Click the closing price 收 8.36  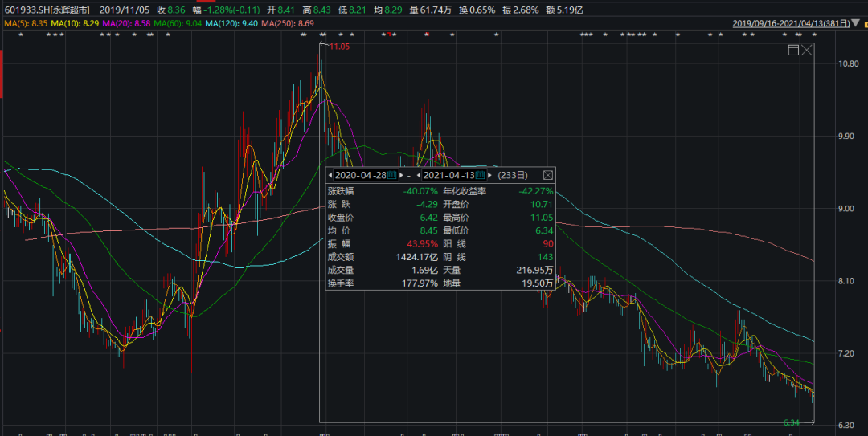[171, 10]
